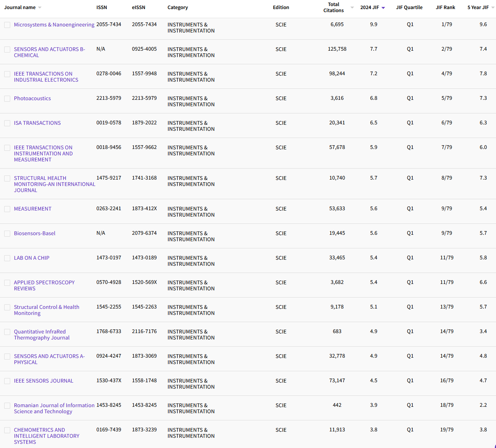Screen dimensions: 496x448
Task: Select the checkbox next to Biosensors-Basel
Action: (7, 233)
